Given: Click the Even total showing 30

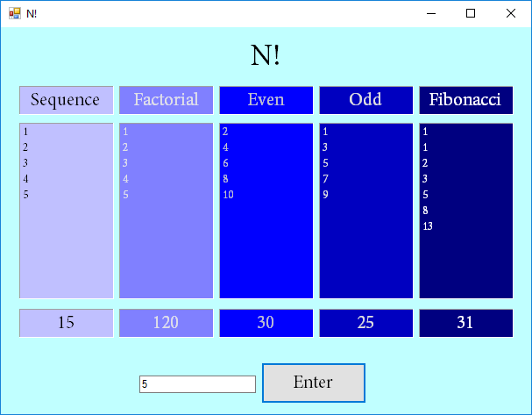Looking at the screenshot, I should click(266, 323).
